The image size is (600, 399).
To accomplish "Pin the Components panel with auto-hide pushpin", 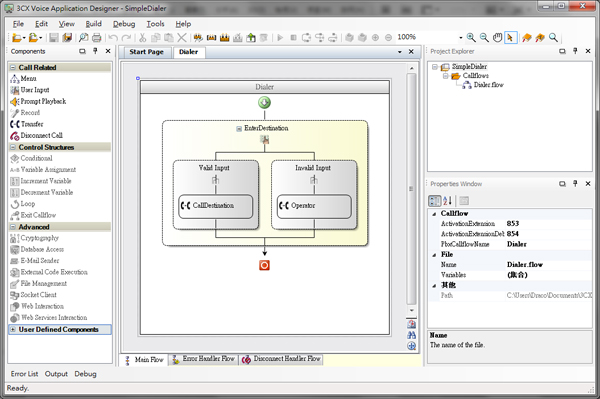I will click(95, 51).
